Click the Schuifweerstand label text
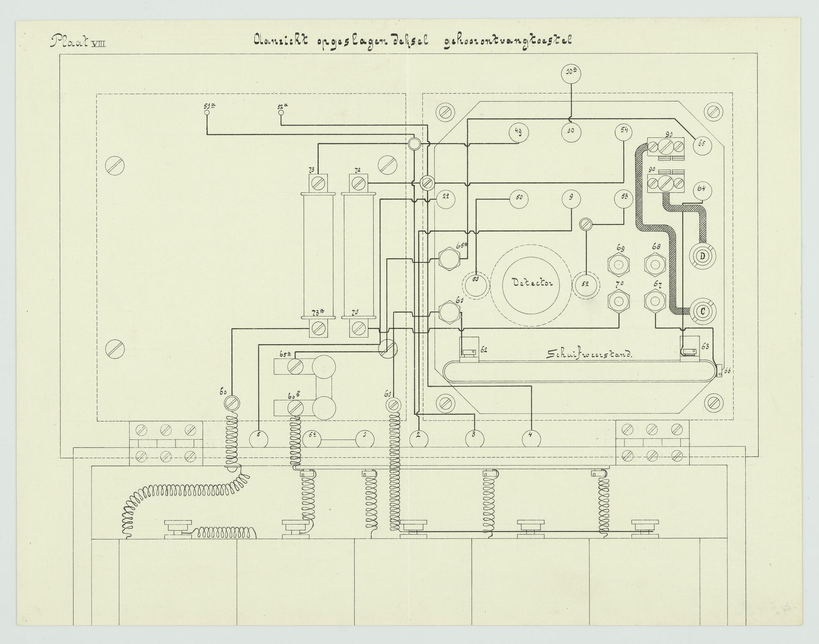This screenshot has width=819, height=644. click(x=590, y=355)
